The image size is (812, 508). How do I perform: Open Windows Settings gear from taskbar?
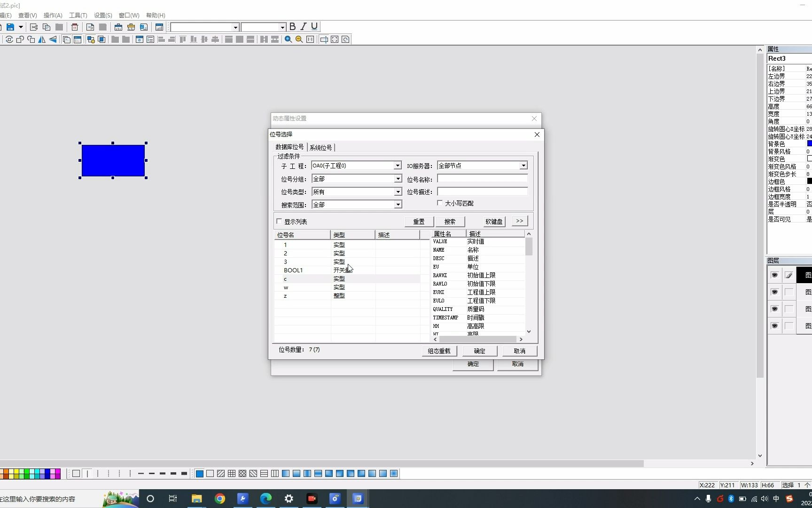[x=289, y=499]
